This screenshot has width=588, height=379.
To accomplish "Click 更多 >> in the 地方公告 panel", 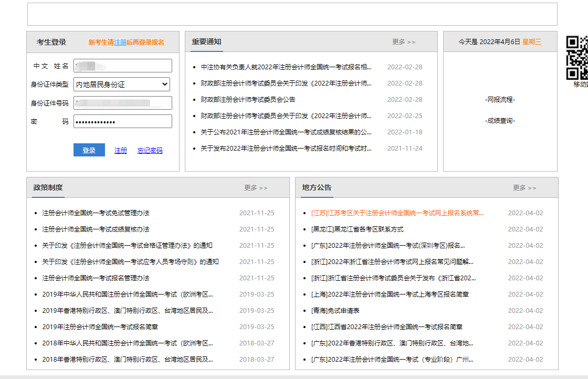I will pos(524,187).
